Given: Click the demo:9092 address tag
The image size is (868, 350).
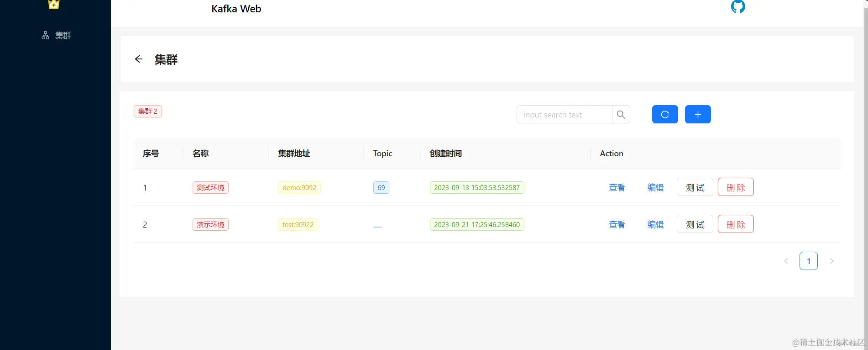Looking at the screenshot, I should [299, 187].
